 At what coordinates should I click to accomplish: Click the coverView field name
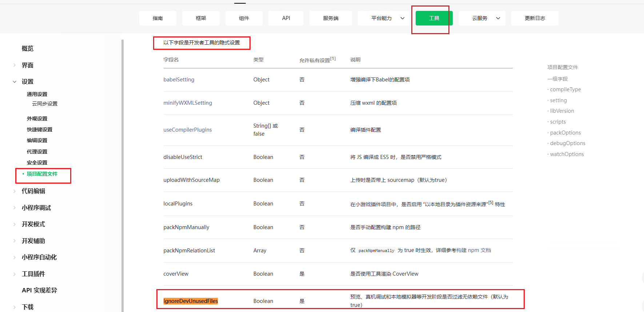[176, 274]
